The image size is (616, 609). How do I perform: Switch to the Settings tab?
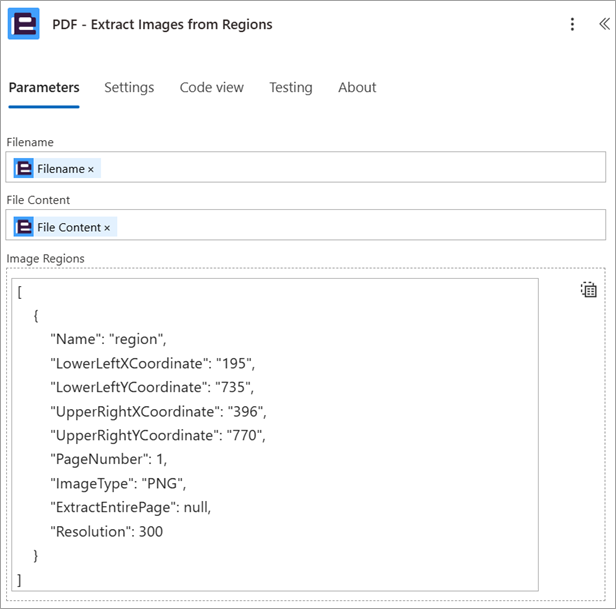[129, 87]
